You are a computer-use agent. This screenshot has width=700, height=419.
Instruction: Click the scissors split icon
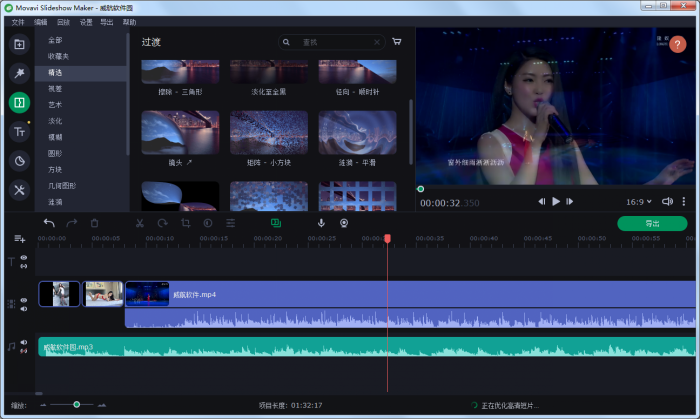point(140,223)
